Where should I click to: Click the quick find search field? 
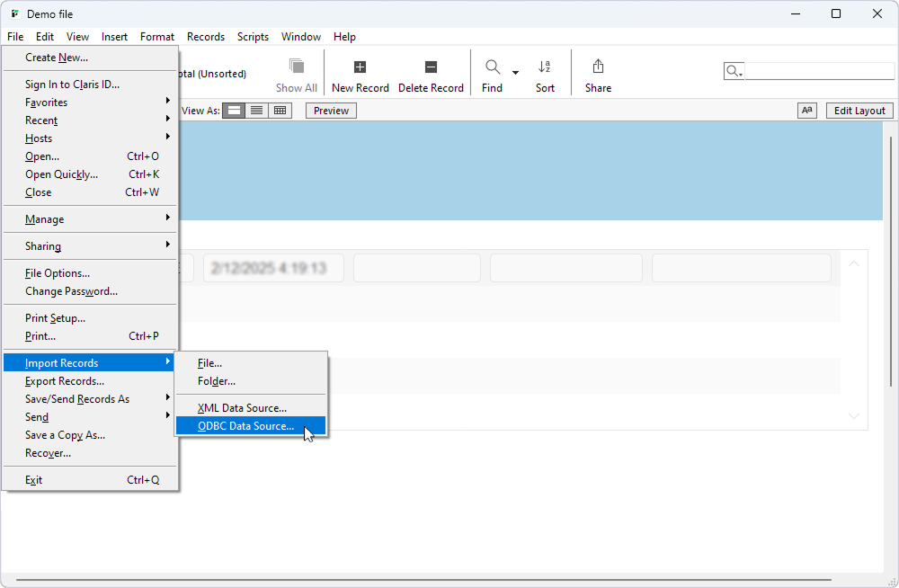(x=819, y=71)
